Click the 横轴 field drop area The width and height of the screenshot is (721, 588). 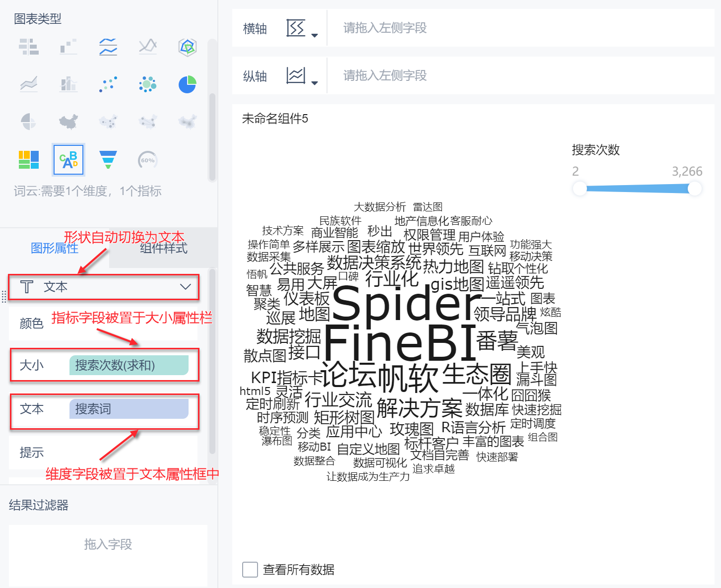[x=521, y=28]
